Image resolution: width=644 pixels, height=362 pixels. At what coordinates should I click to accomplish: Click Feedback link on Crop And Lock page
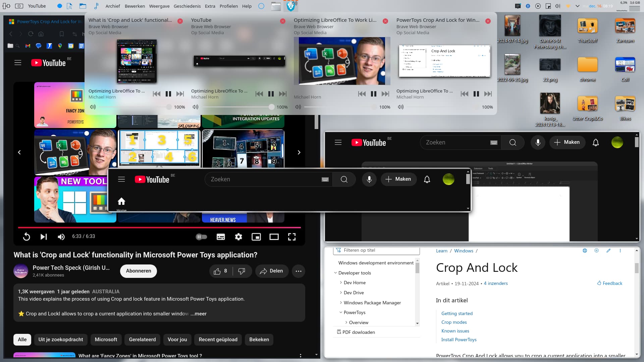(x=609, y=283)
